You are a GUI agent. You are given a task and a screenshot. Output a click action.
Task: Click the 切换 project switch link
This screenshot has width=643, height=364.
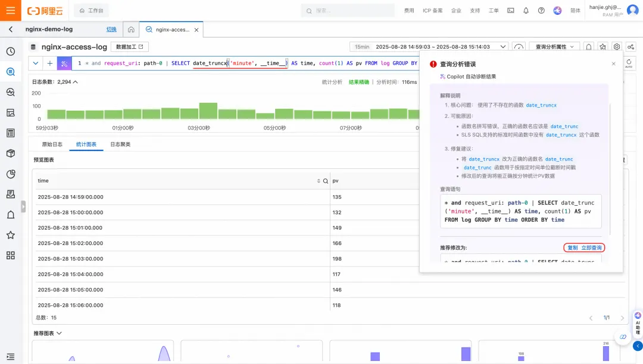(111, 30)
